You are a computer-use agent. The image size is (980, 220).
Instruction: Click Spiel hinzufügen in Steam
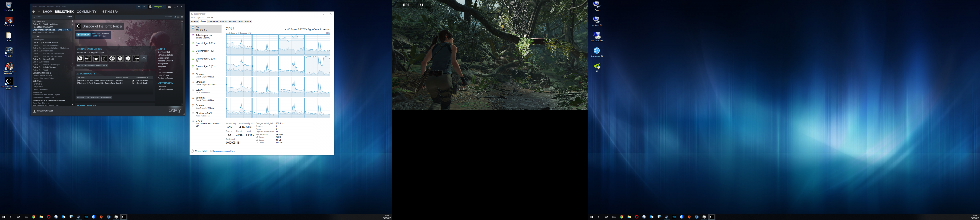[43, 111]
